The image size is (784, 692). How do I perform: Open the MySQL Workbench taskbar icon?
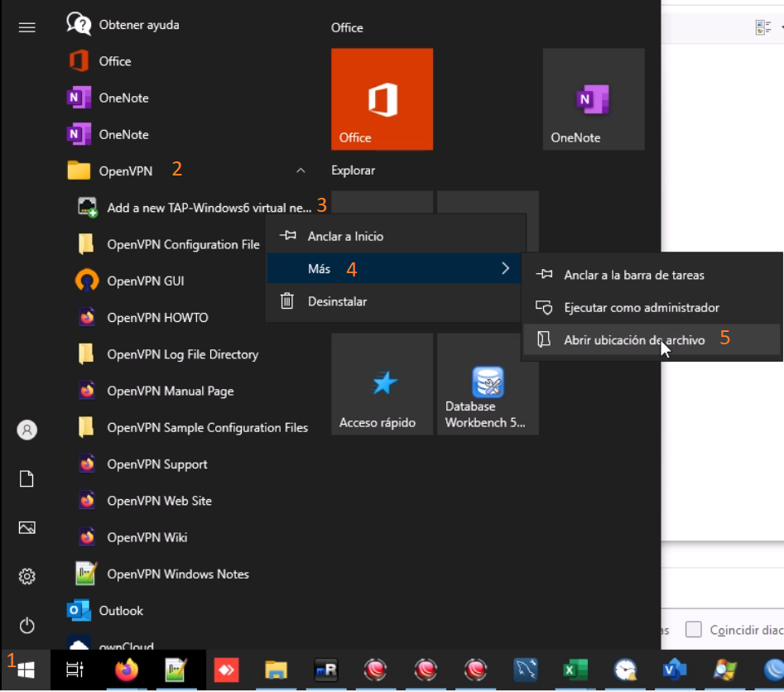526,670
